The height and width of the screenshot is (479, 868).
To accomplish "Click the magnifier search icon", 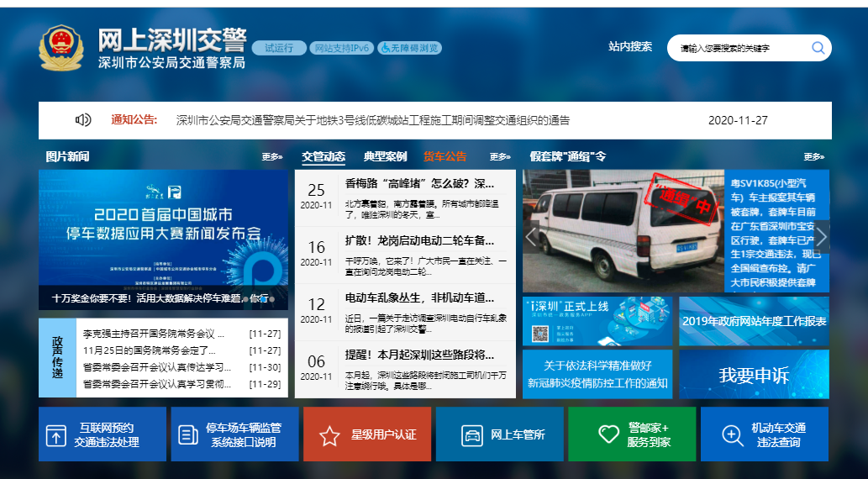I will click(818, 48).
